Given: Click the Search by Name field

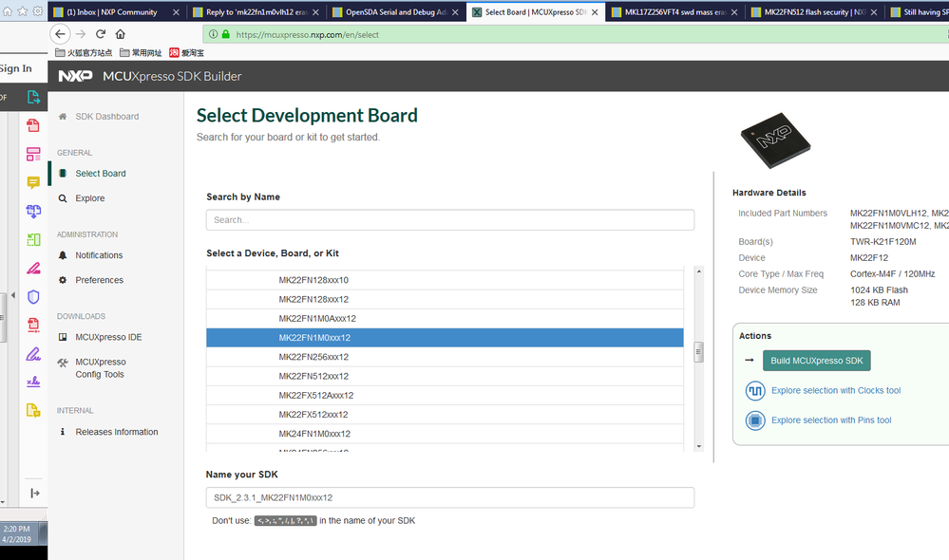Looking at the screenshot, I should click(450, 220).
